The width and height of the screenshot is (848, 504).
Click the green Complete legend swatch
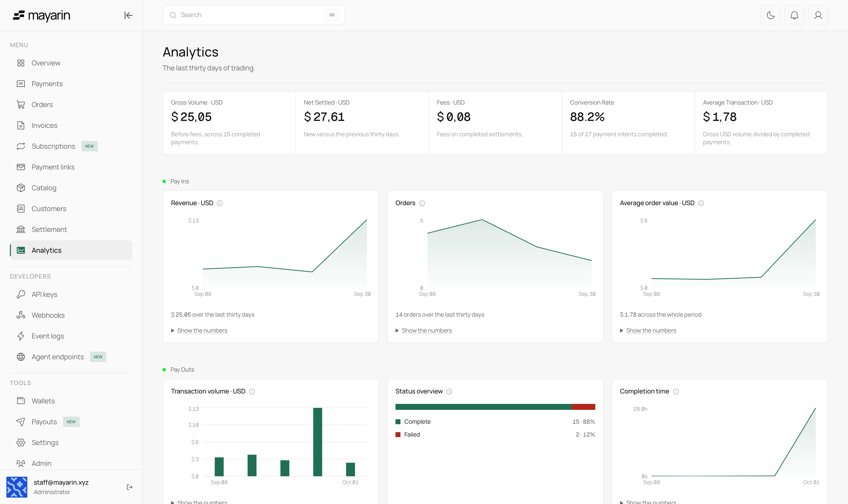[x=398, y=422]
